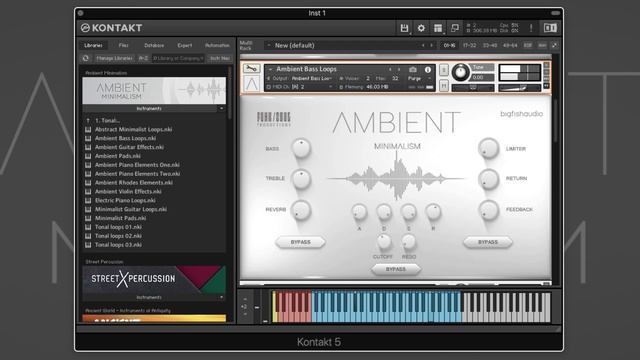640x360 pixels.
Task: Click the NI info panel logo
Action: click(x=550, y=28)
